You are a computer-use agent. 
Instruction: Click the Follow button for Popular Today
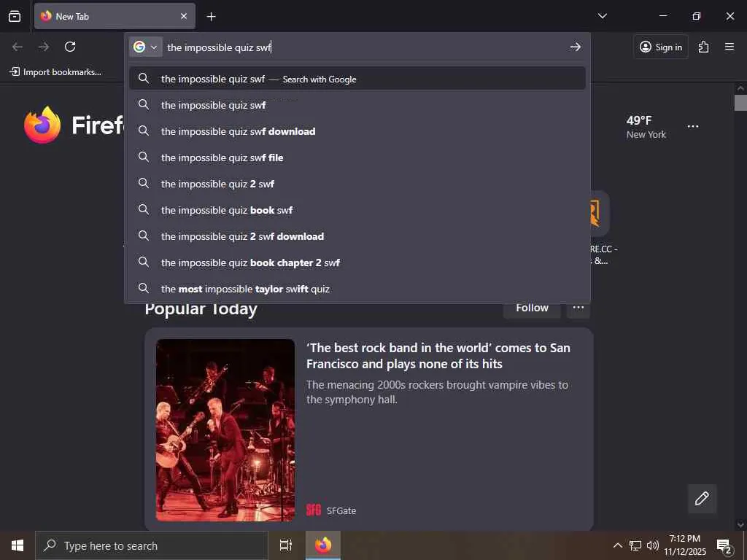coord(532,308)
